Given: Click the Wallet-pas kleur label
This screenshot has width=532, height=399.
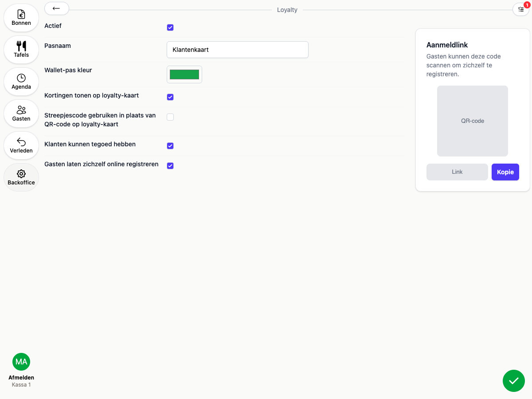Looking at the screenshot, I should click(x=68, y=70).
